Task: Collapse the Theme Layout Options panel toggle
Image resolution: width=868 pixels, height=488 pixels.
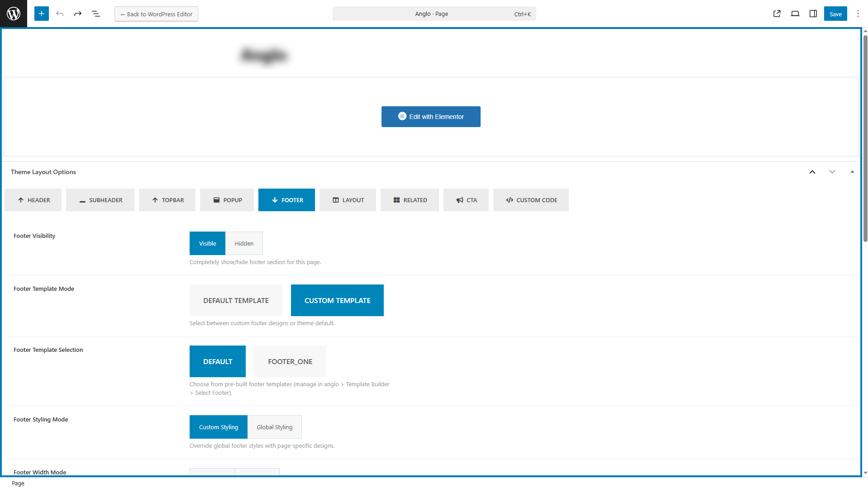Action: (x=852, y=172)
